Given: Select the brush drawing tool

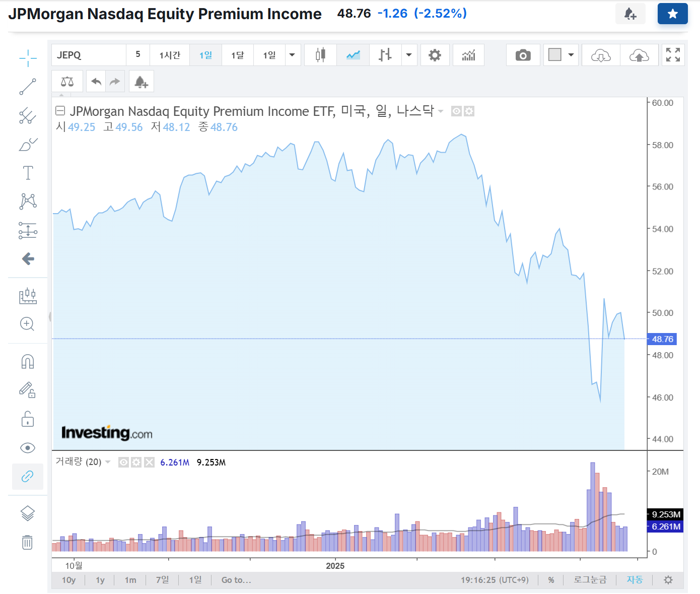Looking at the screenshot, I should [28, 145].
